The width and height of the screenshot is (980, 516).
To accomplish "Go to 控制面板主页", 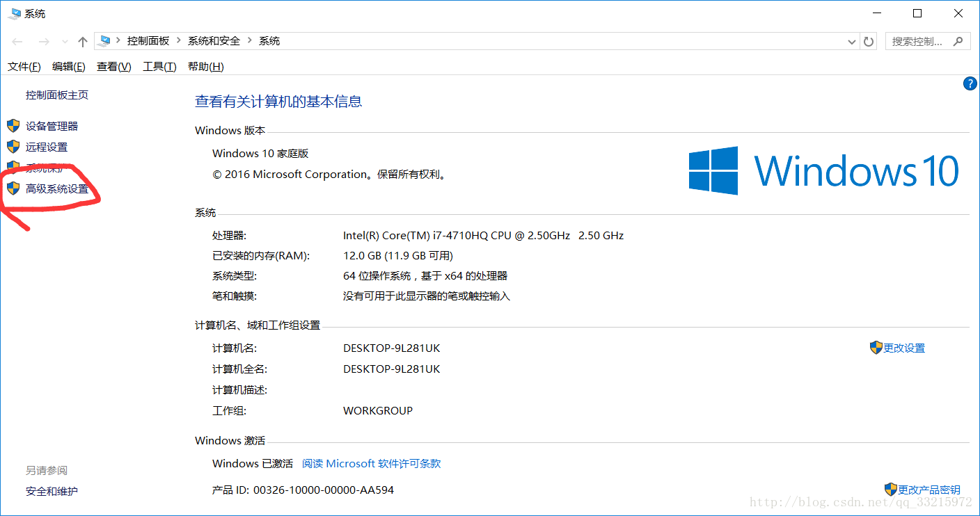I will click(x=57, y=95).
